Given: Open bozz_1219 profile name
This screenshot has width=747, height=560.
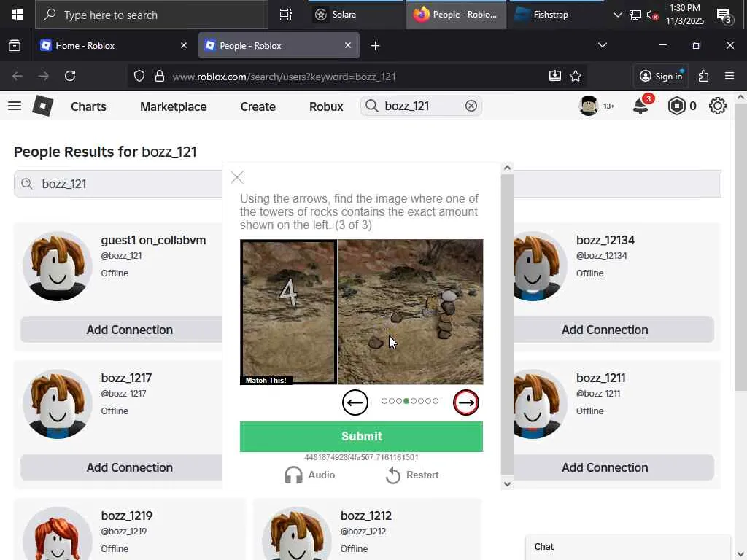Looking at the screenshot, I should (x=127, y=516).
